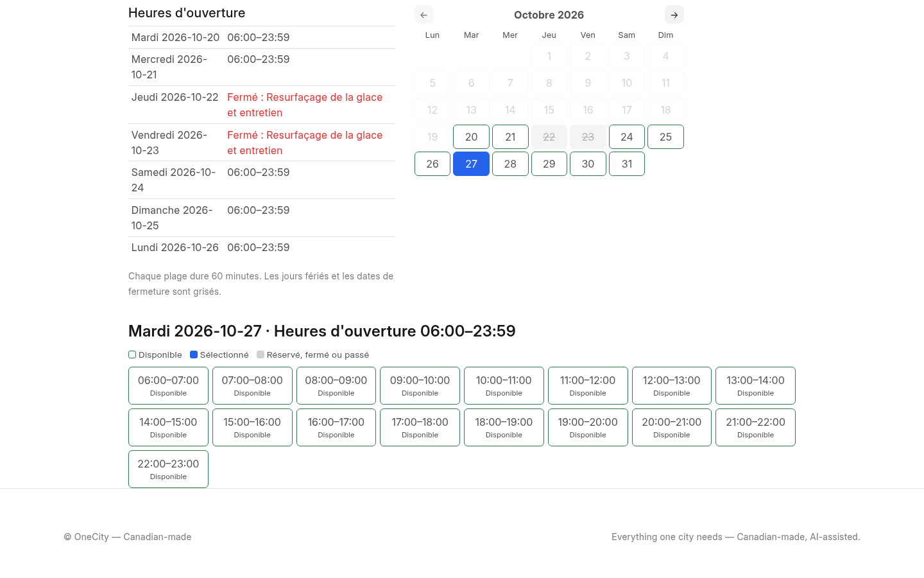The height and width of the screenshot is (578, 924).
Task: Click the Mardi 2026-10-20 row
Action: pos(262,37)
